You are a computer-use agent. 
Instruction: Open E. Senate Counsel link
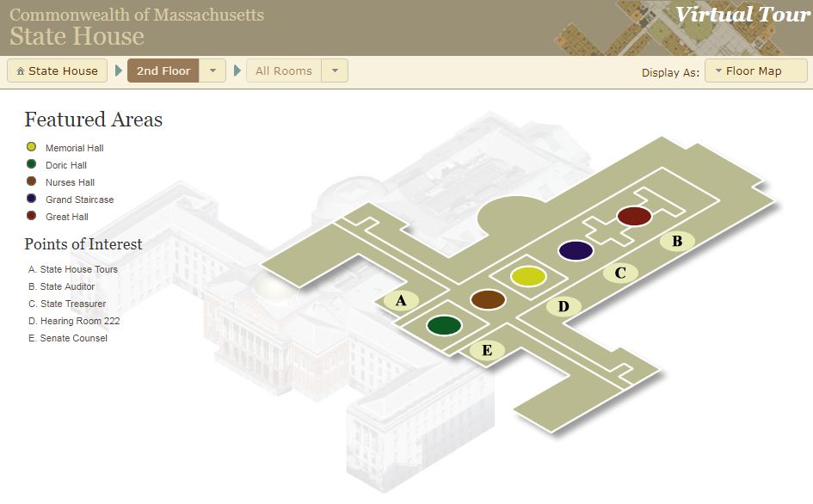coord(68,337)
